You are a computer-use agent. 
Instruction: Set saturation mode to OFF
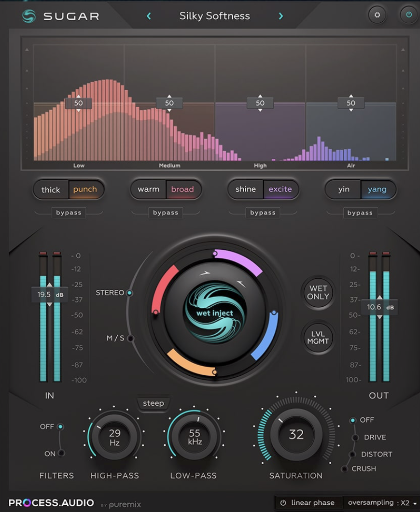352,420
